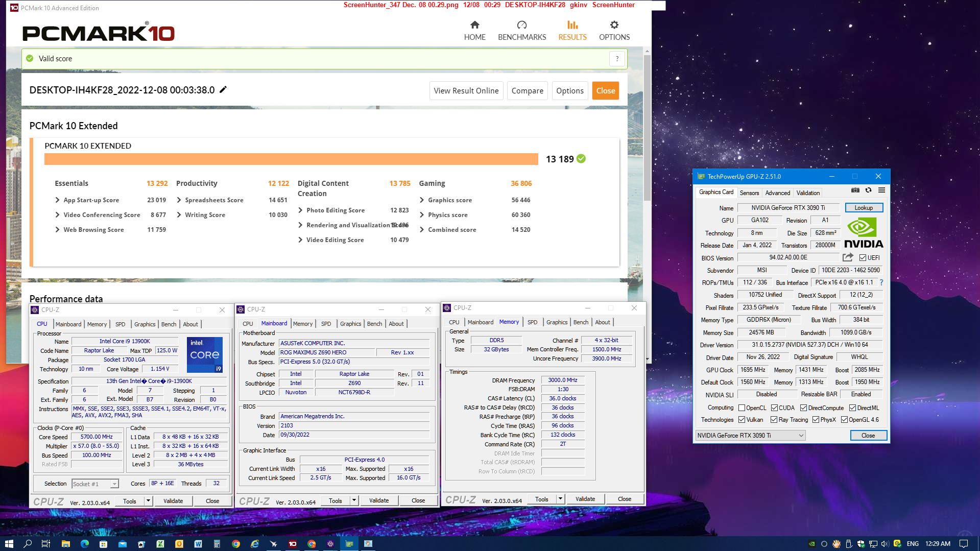980x551 pixels.
Task: Open the Calculator from the taskbar
Action: (217, 543)
